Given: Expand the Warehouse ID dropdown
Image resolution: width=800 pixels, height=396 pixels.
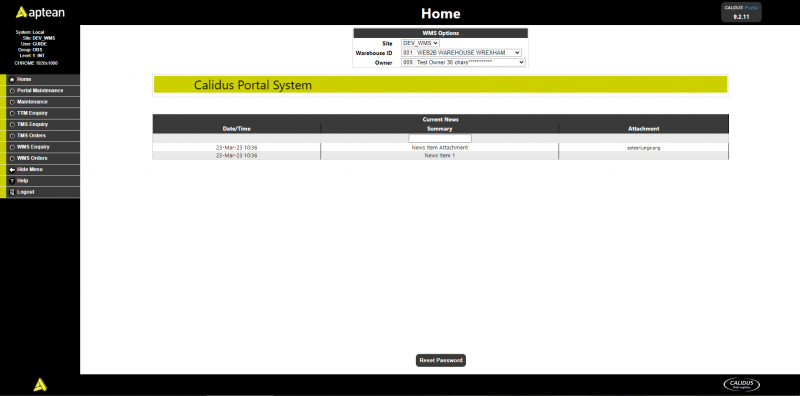Looking at the screenshot, I should 461,53.
